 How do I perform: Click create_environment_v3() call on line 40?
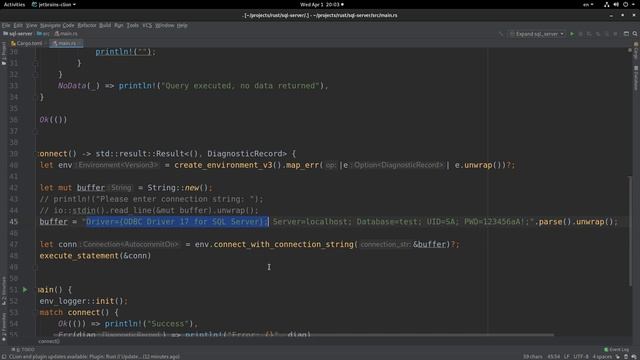pos(228,165)
